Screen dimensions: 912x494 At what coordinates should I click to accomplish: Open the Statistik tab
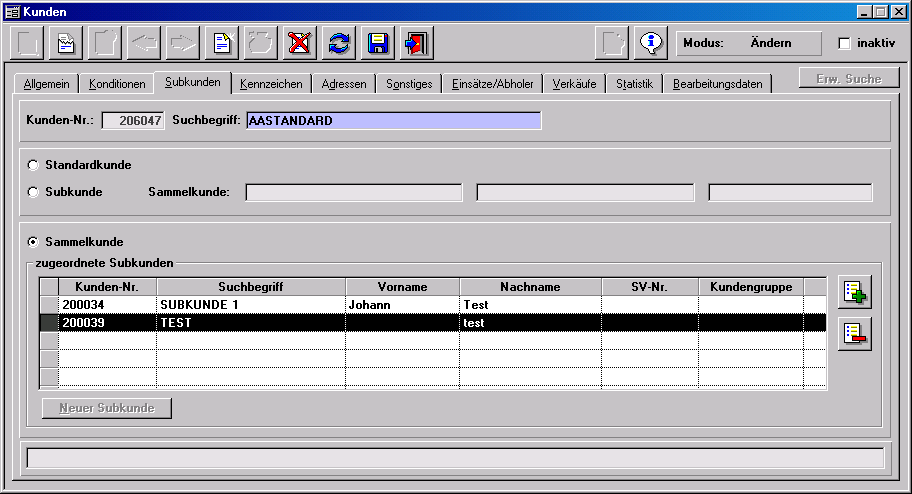635,85
